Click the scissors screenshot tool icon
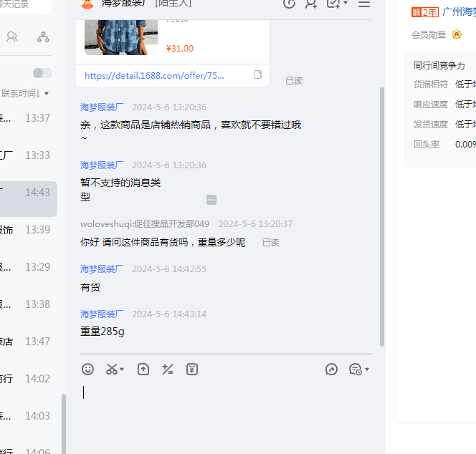This screenshot has width=476, height=454. tap(112, 370)
